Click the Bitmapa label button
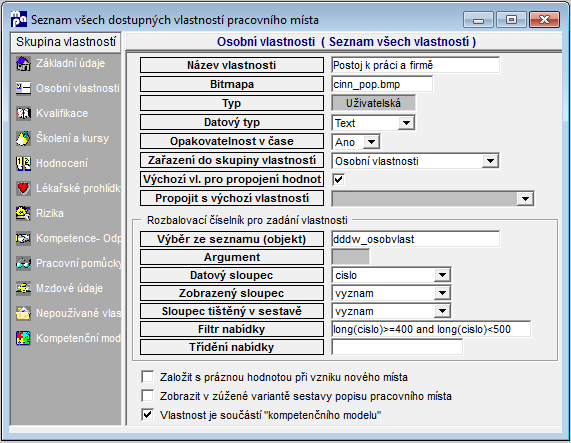This screenshot has width=571, height=443. click(x=232, y=84)
